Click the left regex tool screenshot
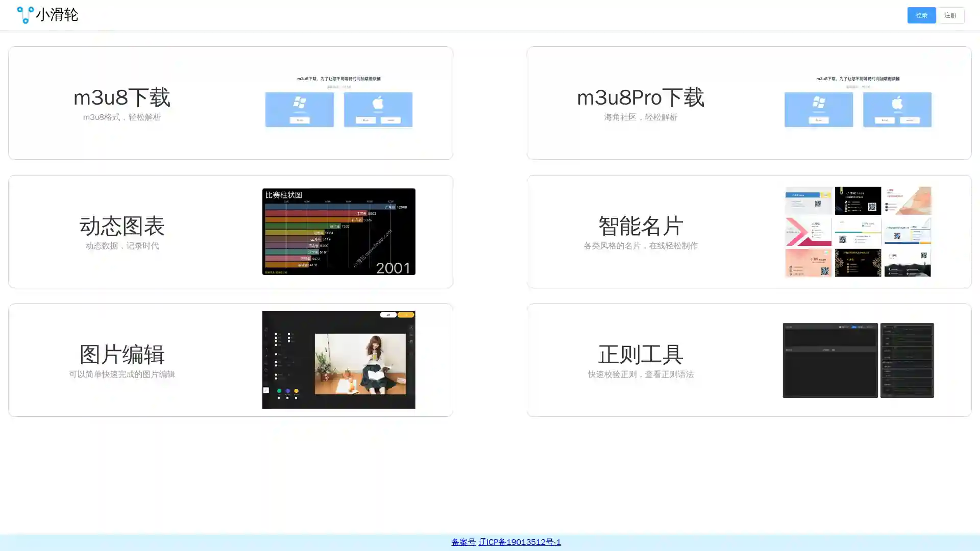980x551 pixels. (x=830, y=360)
